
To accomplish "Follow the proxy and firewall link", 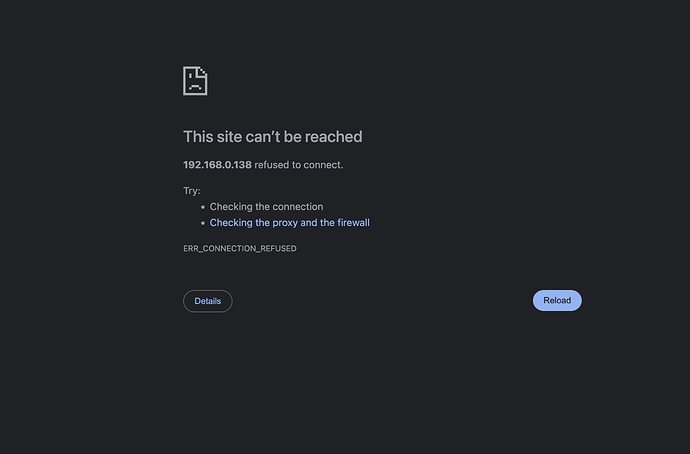I will (x=290, y=223).
